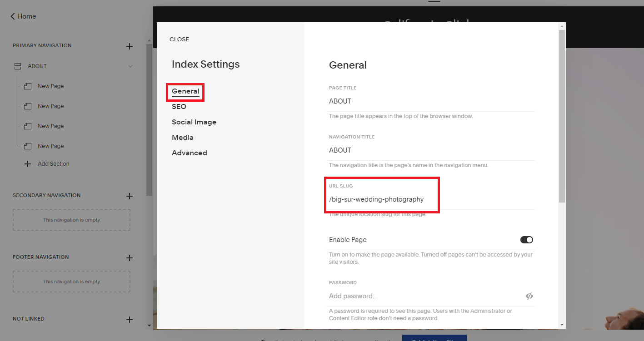The width and height of the screenshot is (644, 341).
Task: Click the empty Secondary Navigation box
Action: click(x=71, y=220)
